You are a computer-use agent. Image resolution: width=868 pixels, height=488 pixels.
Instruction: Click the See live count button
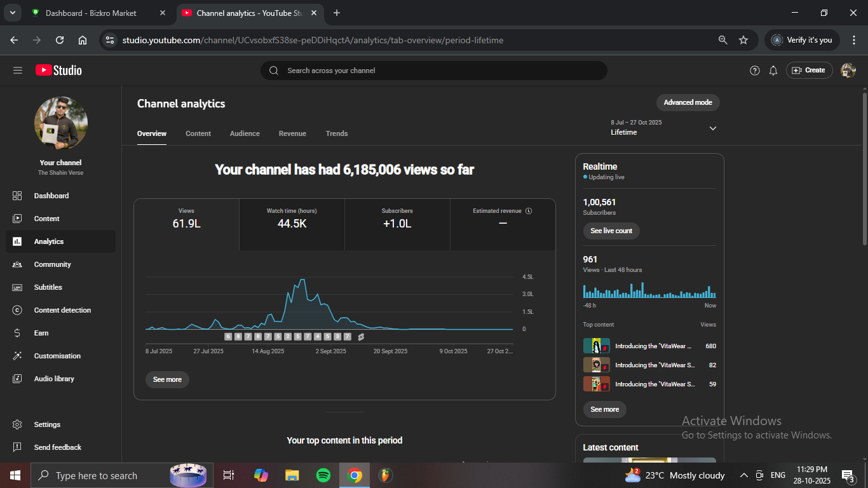[x=611, y=231]
